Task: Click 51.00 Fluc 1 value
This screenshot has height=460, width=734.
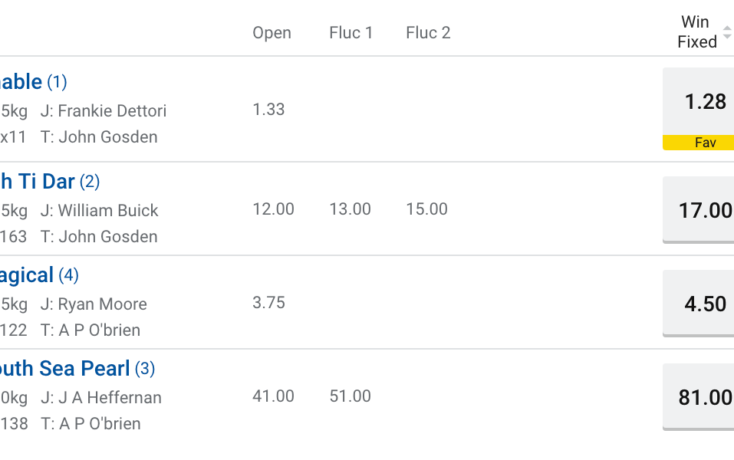Action: (350, 396)
